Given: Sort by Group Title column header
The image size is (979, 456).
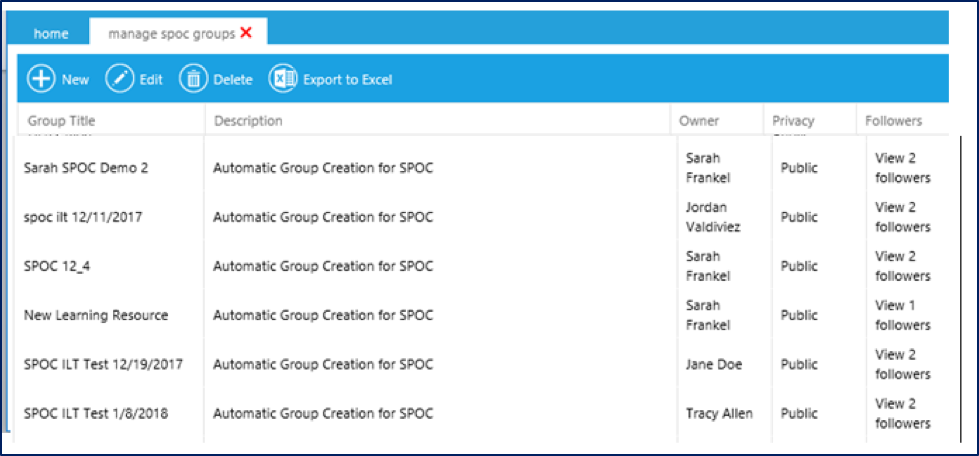Looking at the screenshot, I should click(x=62, y=121).
